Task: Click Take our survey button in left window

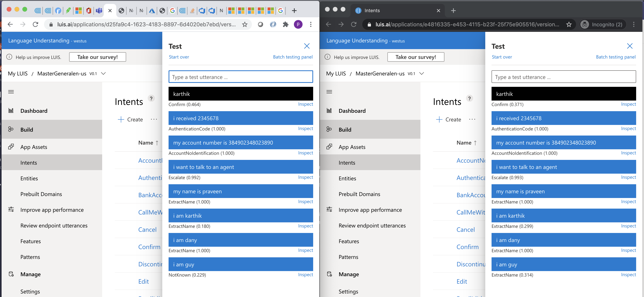Action: [97, 57]
